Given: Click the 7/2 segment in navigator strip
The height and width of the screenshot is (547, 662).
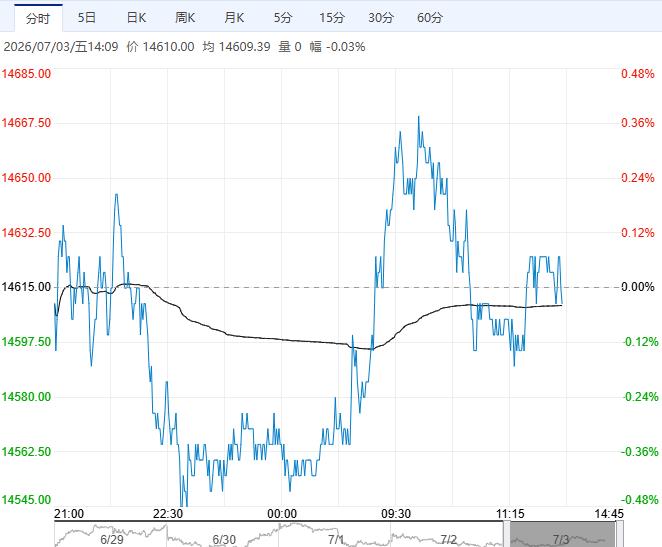Looking at the screenshot, I should coord(448,539).
